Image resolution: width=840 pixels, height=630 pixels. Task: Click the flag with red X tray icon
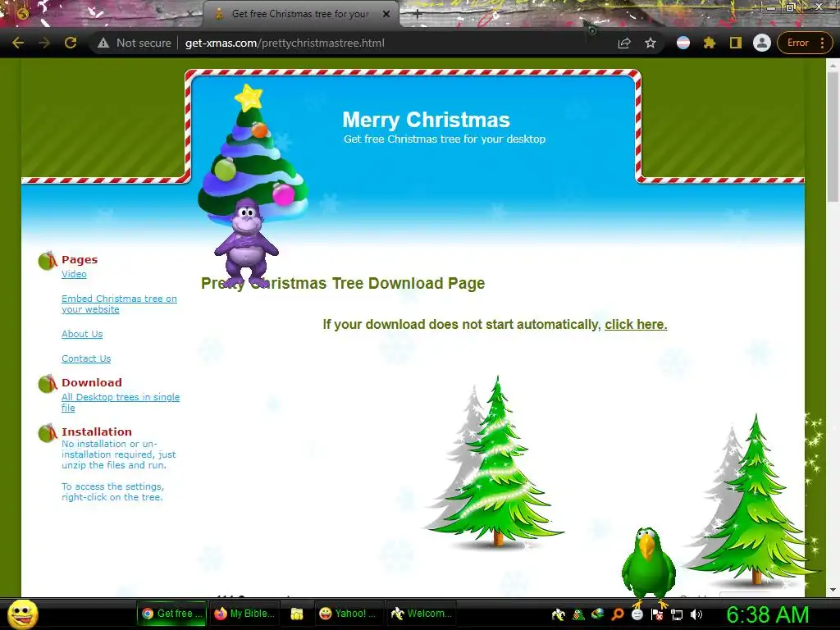(x=657, y=614)
